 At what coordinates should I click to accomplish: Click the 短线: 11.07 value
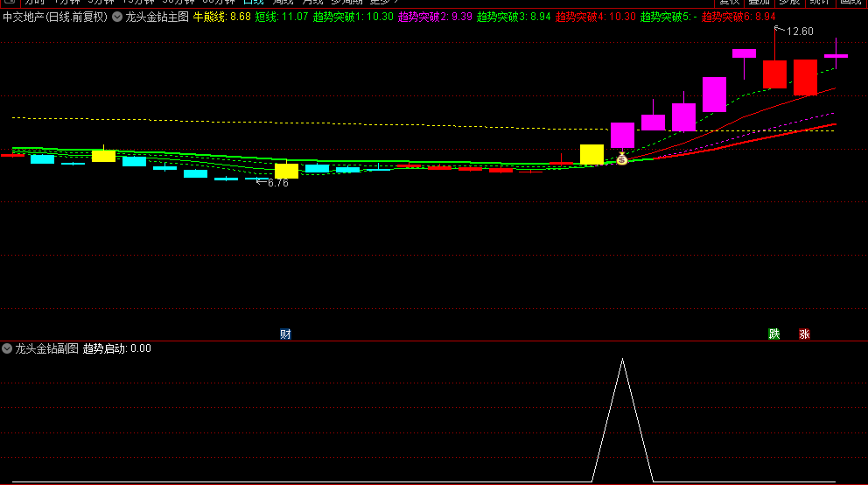[282, 18]
